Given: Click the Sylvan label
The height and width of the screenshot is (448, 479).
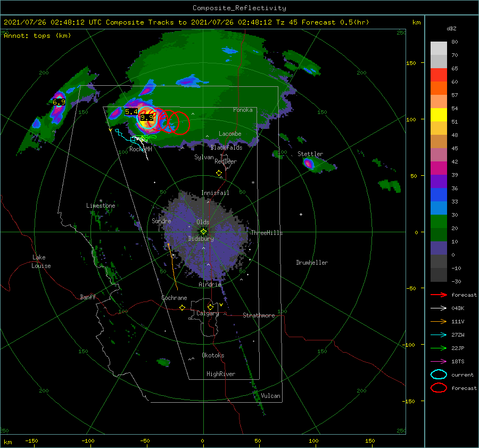Looking at the screenshot, I should pyautogui.click(x=204, y=157).
